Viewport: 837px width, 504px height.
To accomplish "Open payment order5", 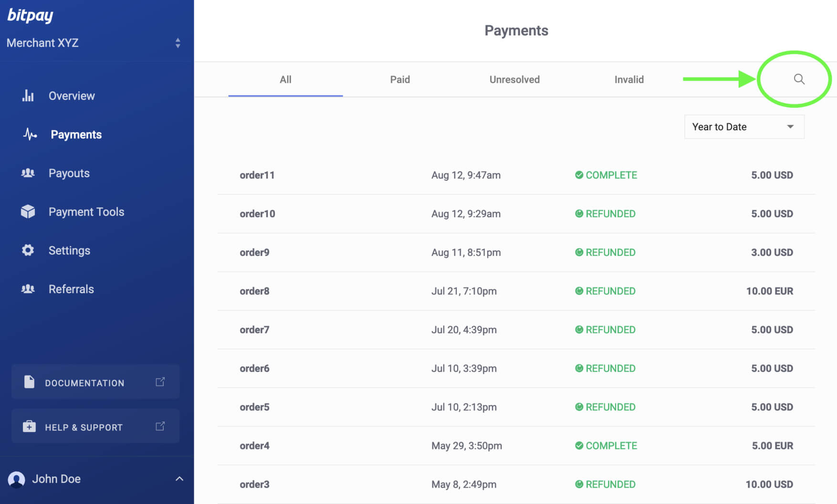I will 516,407.
